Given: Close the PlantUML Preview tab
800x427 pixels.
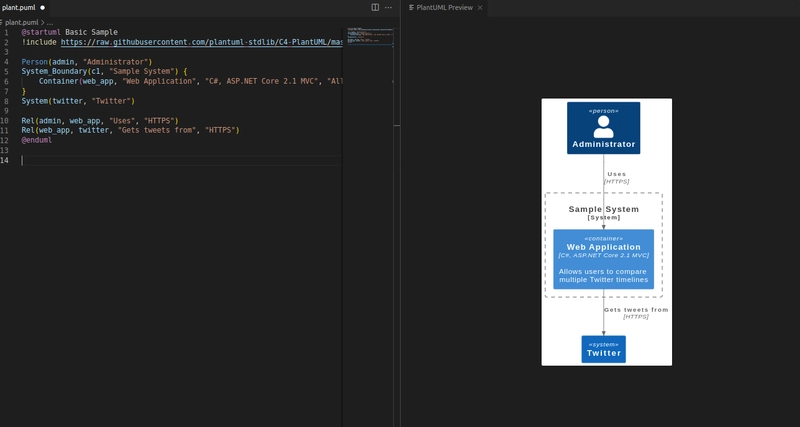Looking at the screenshot, I should coord(481,7).
